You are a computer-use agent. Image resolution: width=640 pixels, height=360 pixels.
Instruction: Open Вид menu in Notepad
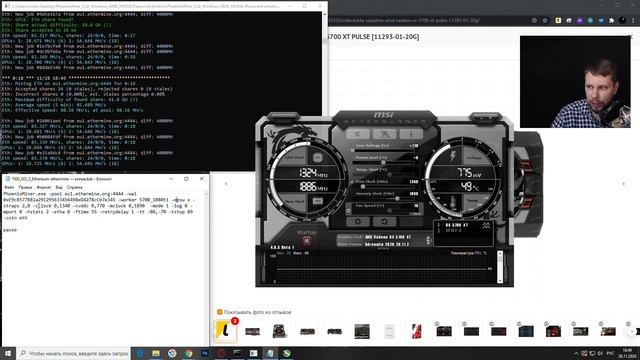pos(59,187)
